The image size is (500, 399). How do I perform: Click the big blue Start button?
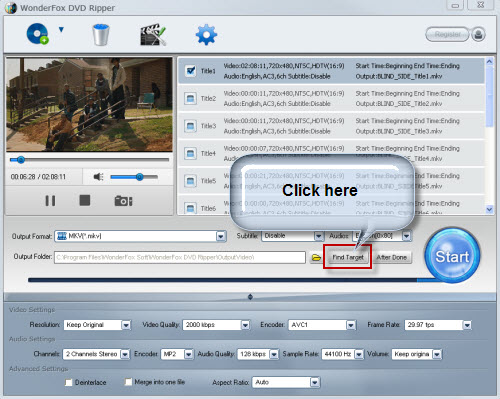point(452,256)
